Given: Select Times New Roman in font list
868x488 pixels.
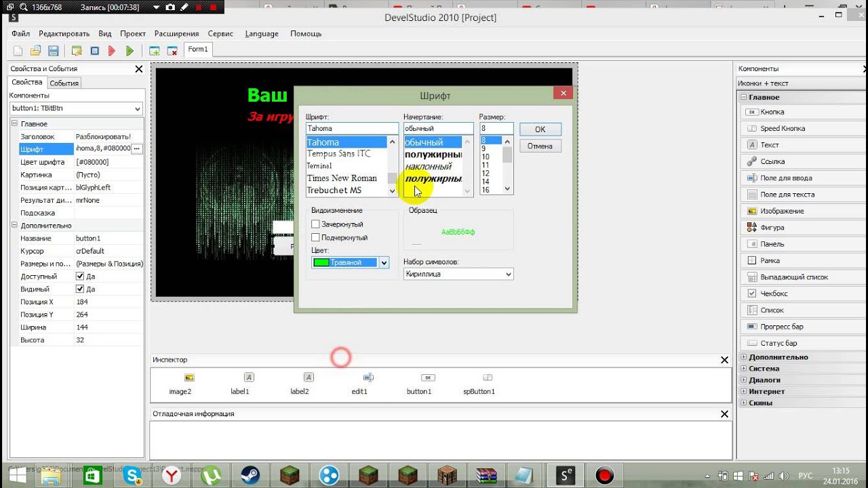Looking at the screenshot, I should [x=342, y=178].
